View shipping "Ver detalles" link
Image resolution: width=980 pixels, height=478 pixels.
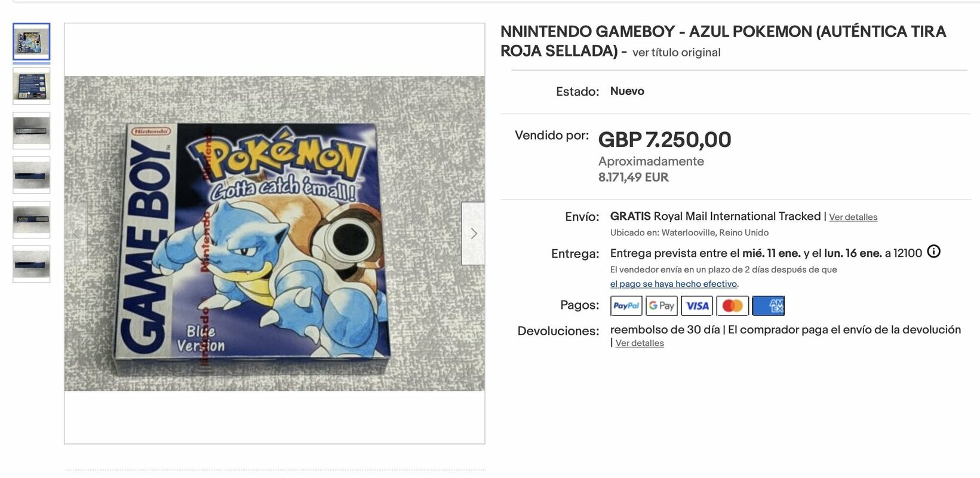[853, 216]
